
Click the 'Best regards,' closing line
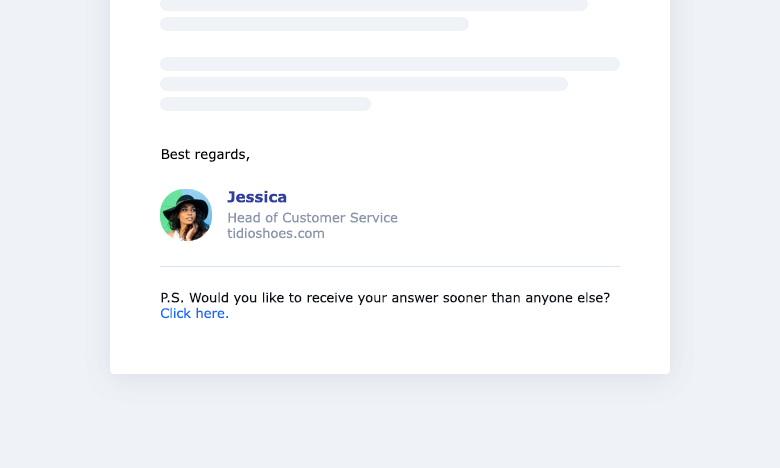[205, 155]
